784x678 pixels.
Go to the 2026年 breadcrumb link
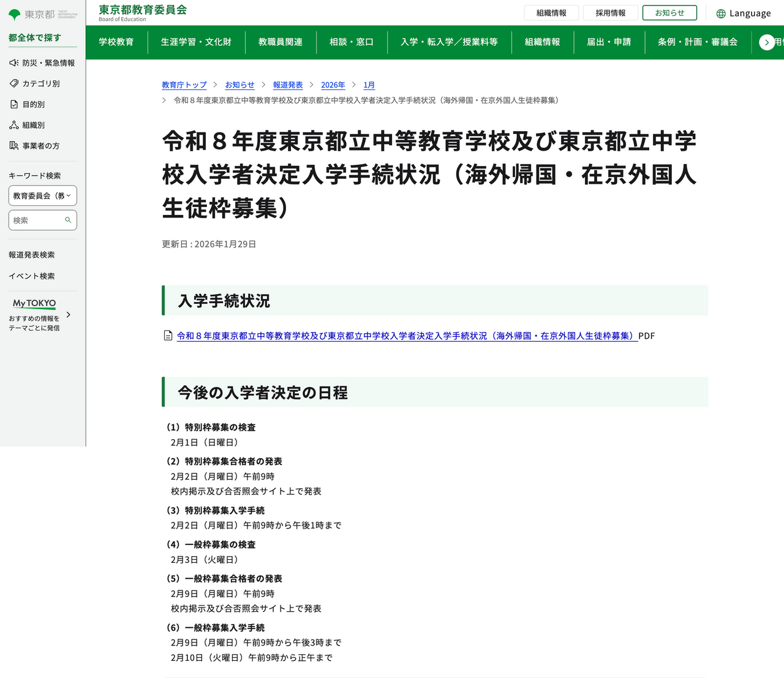[333, 85]
